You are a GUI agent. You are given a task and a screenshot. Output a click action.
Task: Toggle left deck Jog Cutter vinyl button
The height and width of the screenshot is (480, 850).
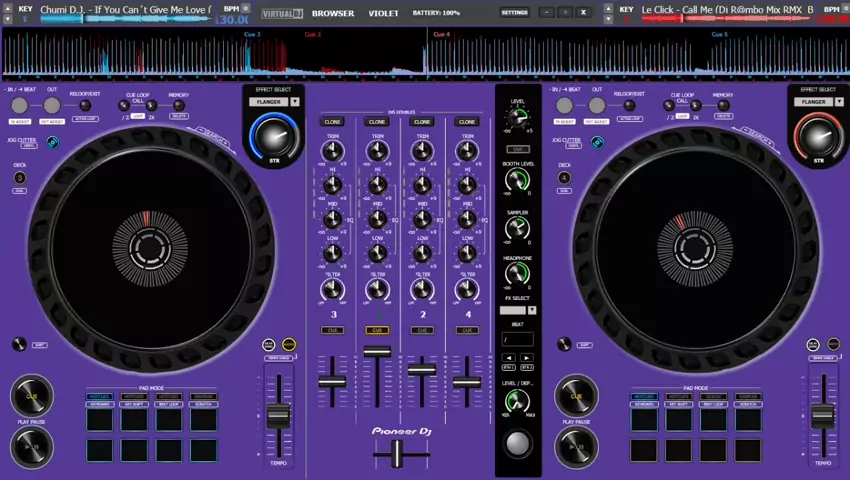tap(52, 143)
